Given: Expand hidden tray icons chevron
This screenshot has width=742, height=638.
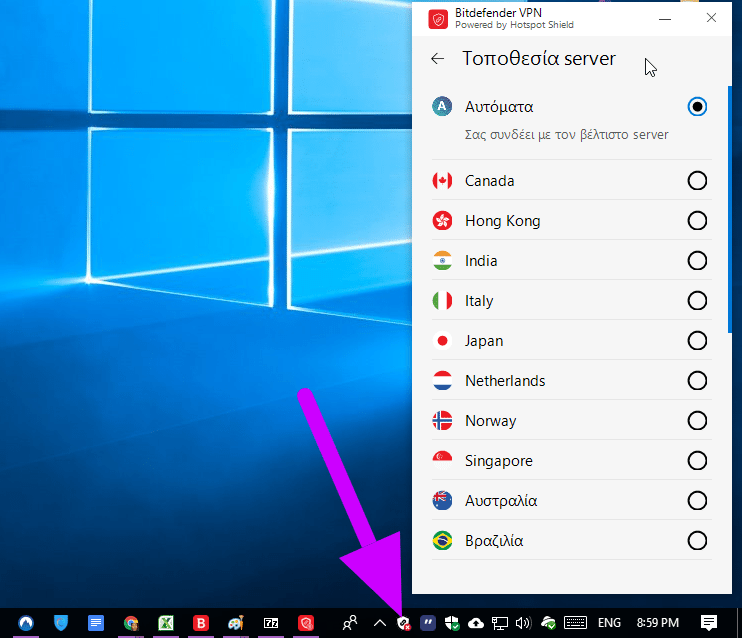Looking at the screenshot, I should pos(380,623).
